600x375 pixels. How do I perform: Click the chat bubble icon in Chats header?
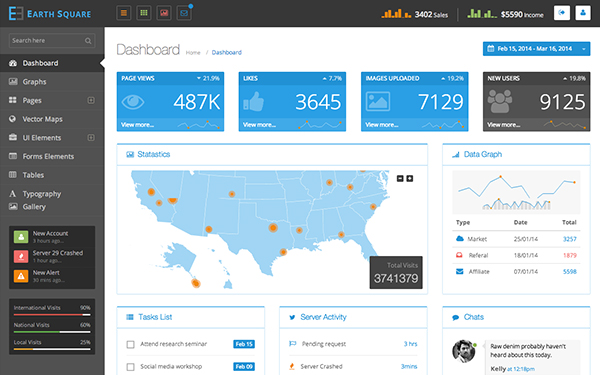(x=455, y=317)
